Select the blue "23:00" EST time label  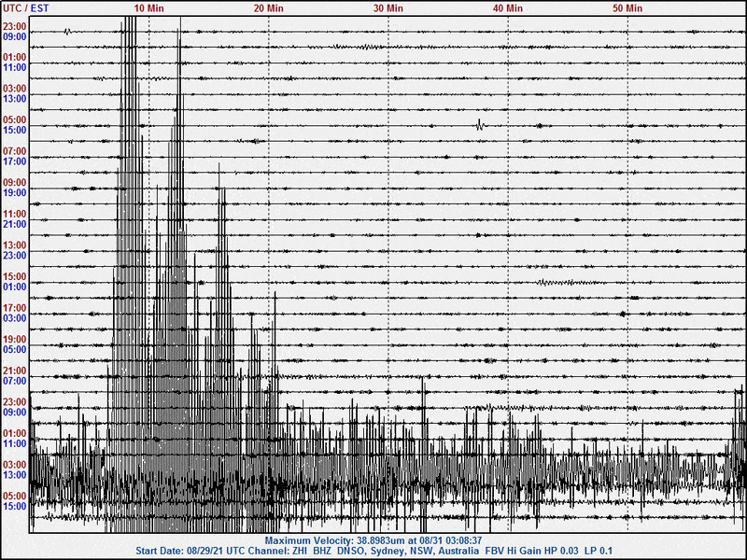point(14,256)
